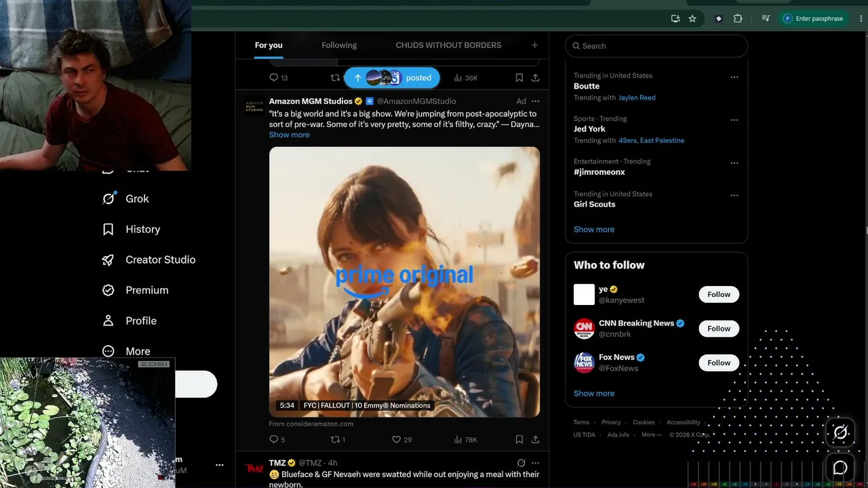Open more options for Girl Scouts trend
Screen dimensions: 868x488
tap(734, 195)
